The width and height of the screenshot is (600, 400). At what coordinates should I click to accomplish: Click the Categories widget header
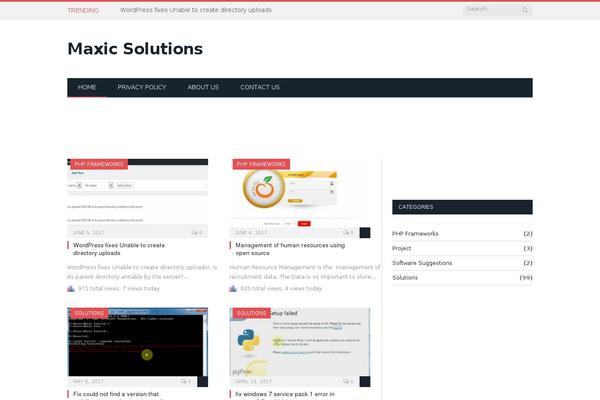click(x=462, y=207)
